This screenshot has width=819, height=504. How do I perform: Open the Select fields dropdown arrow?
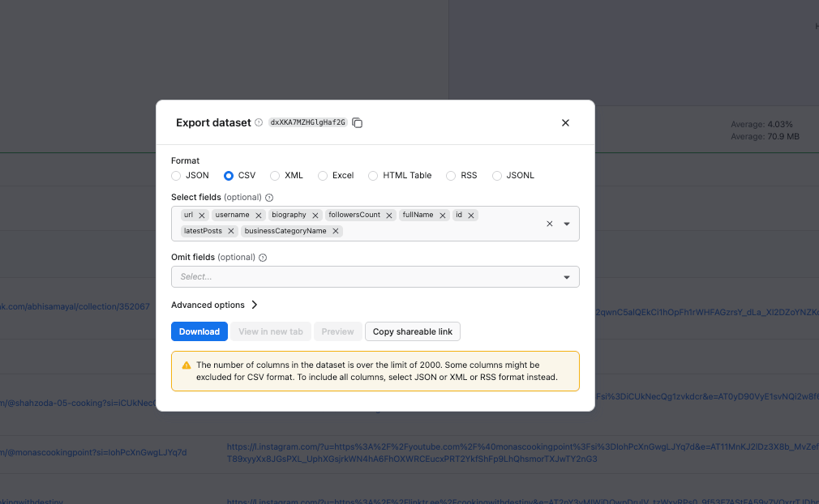coord(566,223)
